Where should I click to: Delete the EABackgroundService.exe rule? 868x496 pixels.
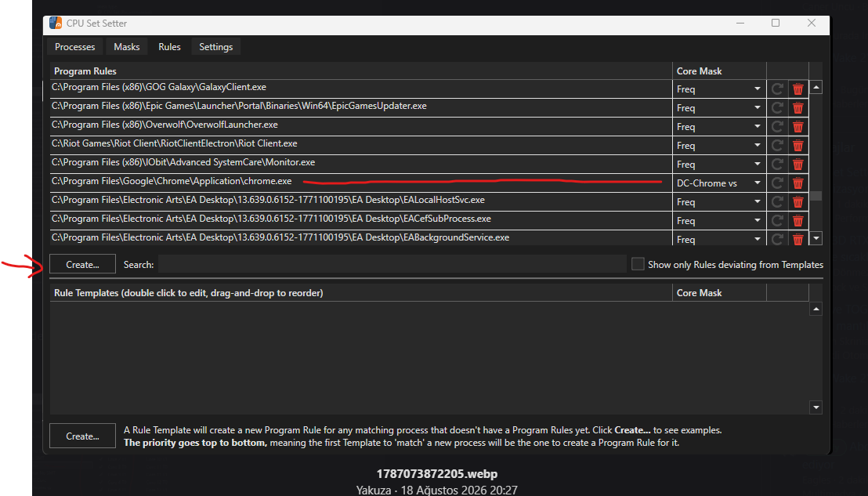pyautogui.click(x=797, y=239)
